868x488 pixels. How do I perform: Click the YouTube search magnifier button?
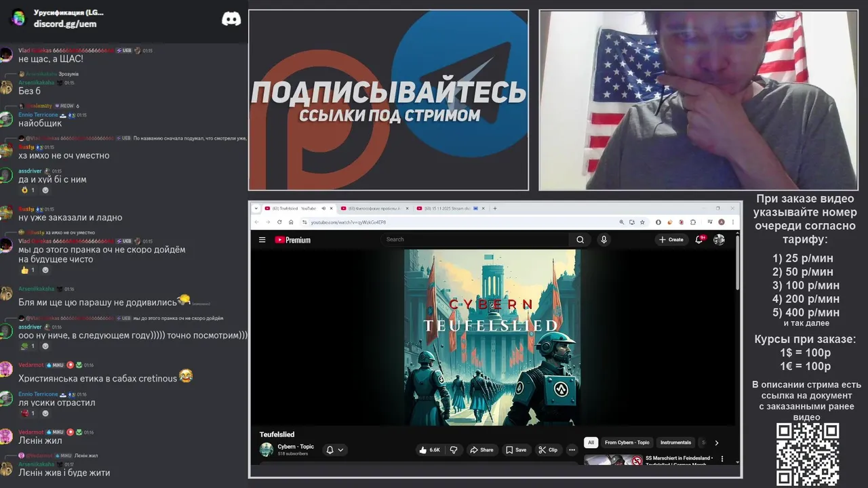[580, 239]
